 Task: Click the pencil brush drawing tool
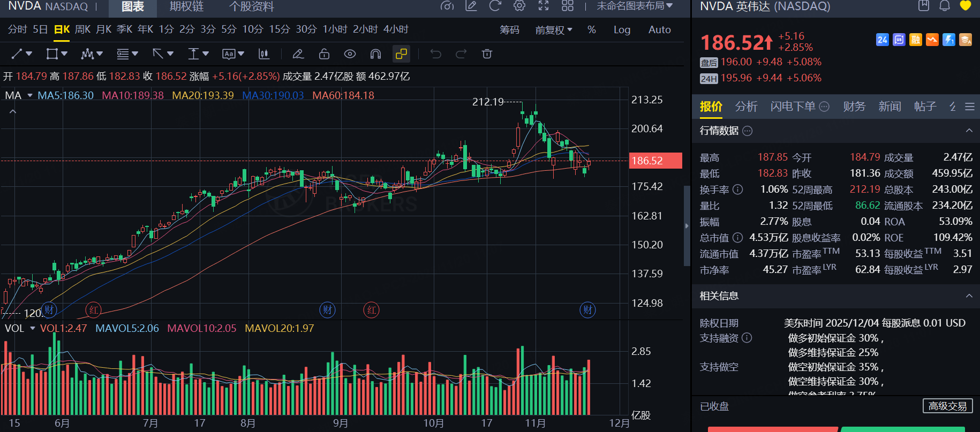tap(298, 54)
